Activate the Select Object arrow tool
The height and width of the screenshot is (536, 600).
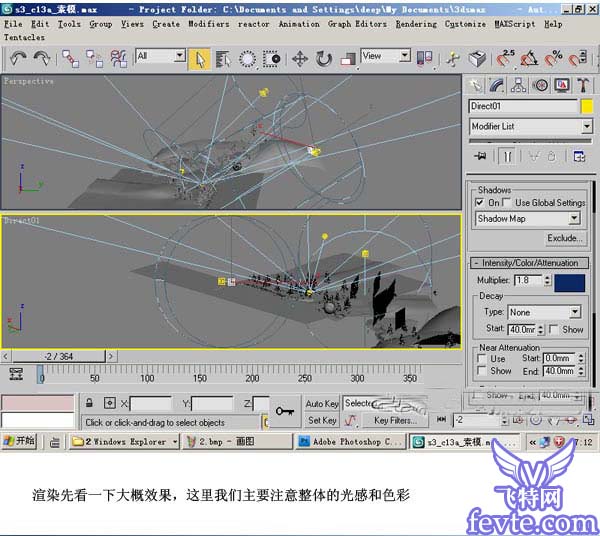(x=199, y=59)
